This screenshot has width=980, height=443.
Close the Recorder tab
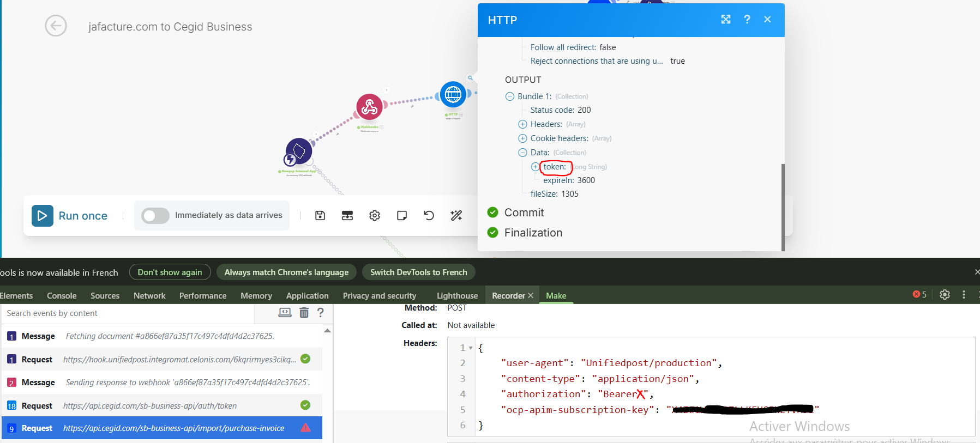tap(531, 295)
